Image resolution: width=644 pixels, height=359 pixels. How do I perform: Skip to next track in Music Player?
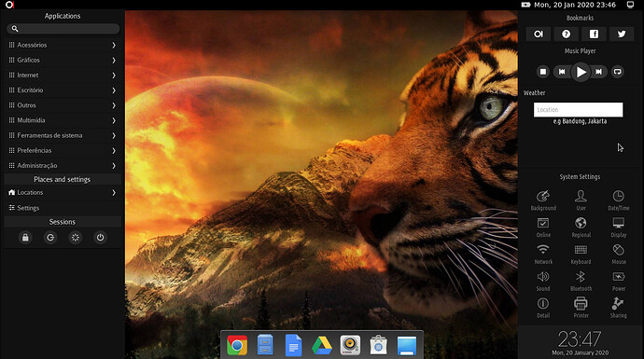(599, 72)
